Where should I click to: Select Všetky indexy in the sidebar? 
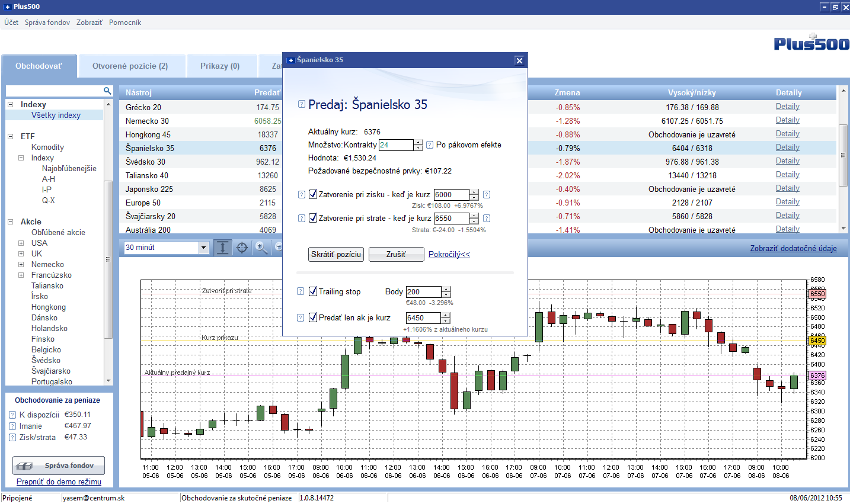pos(56,115)
